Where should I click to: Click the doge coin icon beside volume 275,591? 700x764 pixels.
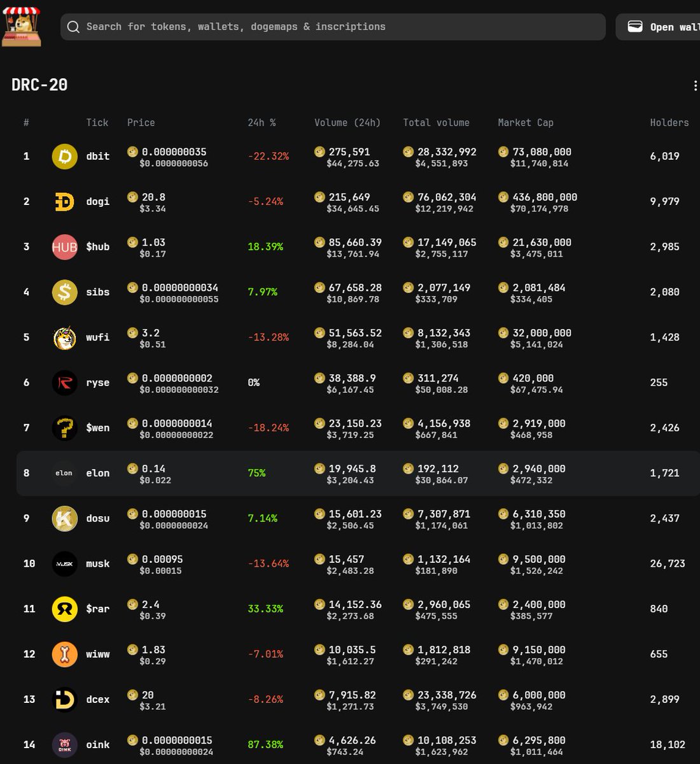click(x=319, y=152)
